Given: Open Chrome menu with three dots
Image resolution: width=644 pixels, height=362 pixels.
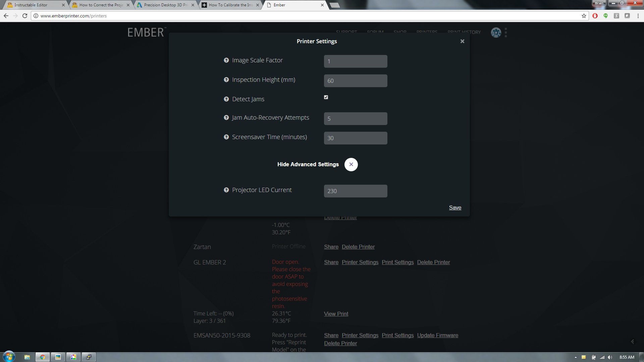Looking at the screenshot, I should (x=638, y=16).
